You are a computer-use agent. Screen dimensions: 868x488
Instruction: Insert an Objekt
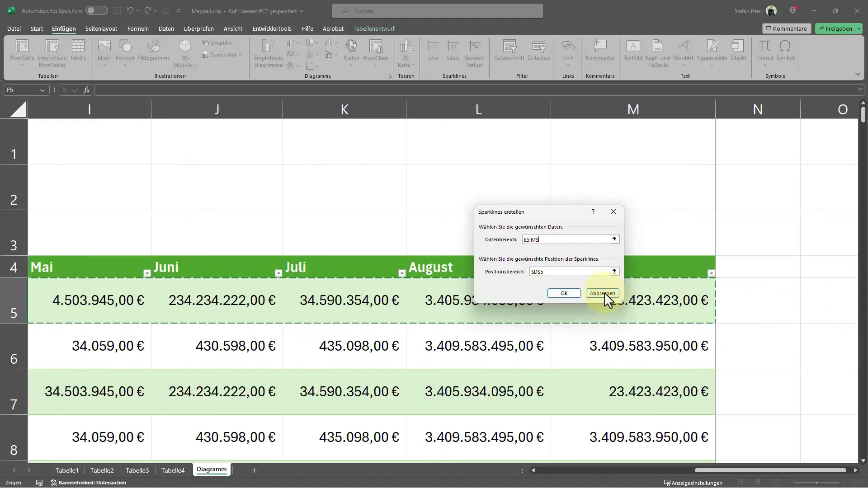point(738,50)
